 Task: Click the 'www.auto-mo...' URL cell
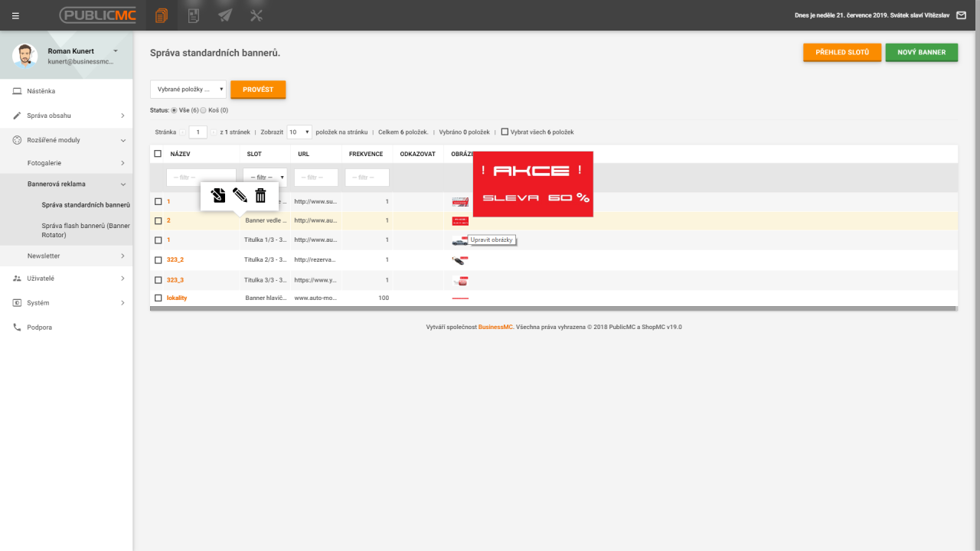pyautogui.click(x=315, y=298)
